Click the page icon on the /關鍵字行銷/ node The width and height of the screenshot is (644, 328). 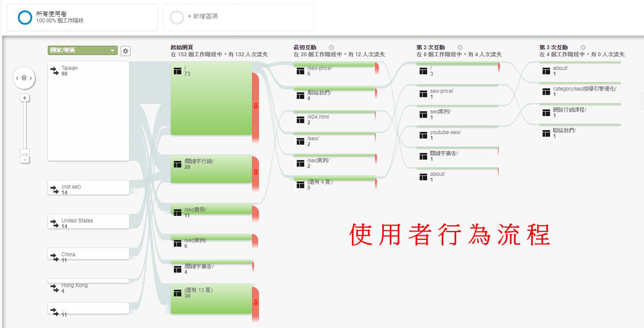(x=177, y=165)
